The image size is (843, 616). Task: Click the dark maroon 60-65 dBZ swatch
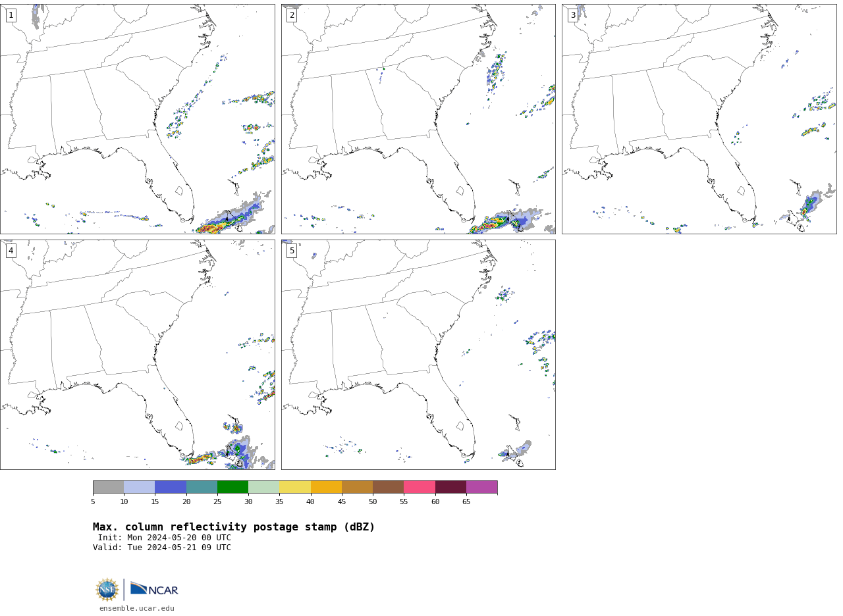coord(450,487)
